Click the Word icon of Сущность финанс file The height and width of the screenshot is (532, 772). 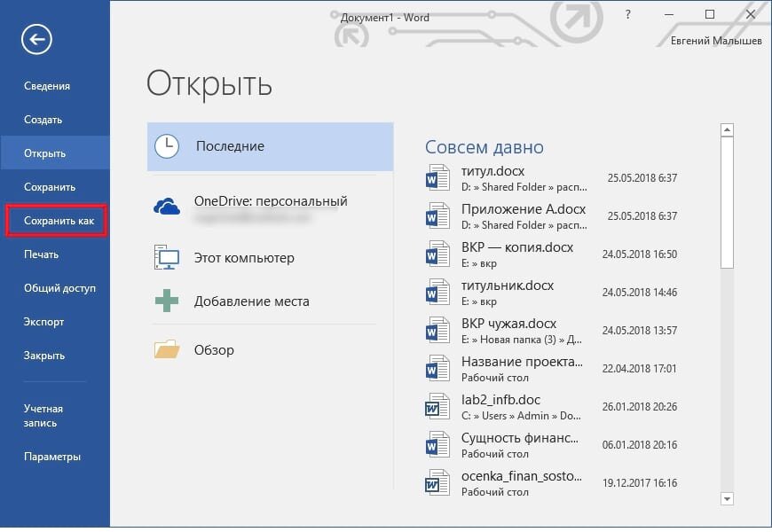[x=437, y=444]
